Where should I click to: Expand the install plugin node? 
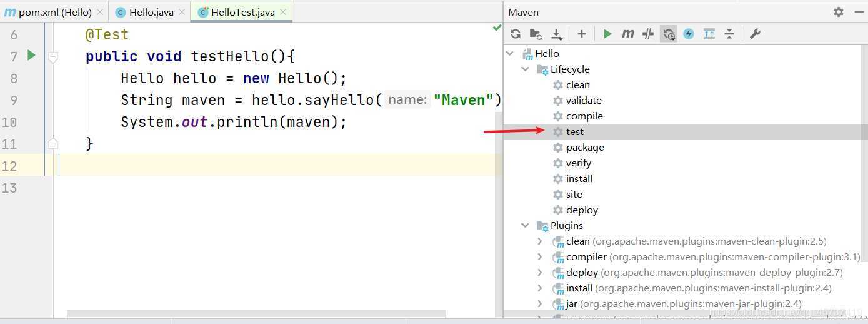[x=540, y=288]
